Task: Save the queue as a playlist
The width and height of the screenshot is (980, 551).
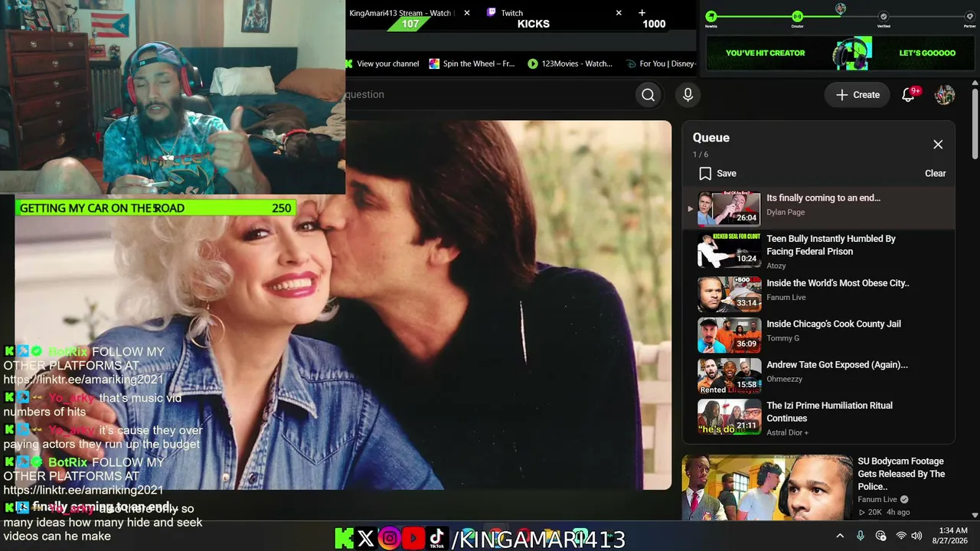Action: click(x=717, y=174)
